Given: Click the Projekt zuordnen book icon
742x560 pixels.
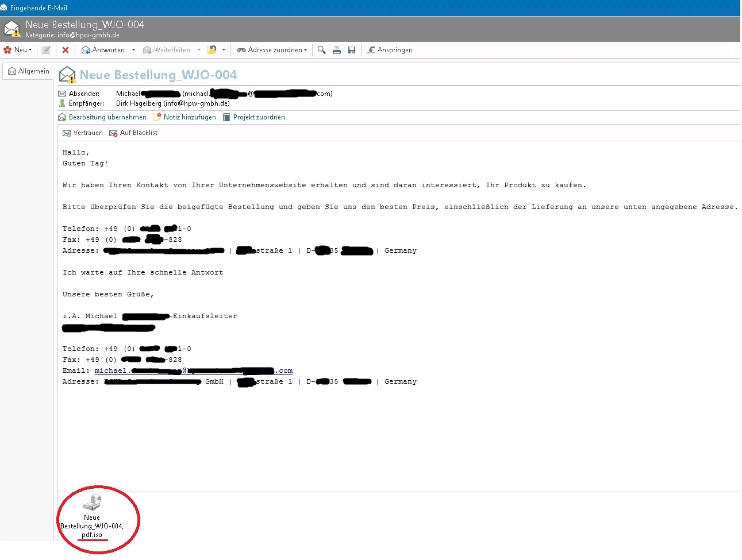Looking at the screenshot, I should (x=226, y=117).
